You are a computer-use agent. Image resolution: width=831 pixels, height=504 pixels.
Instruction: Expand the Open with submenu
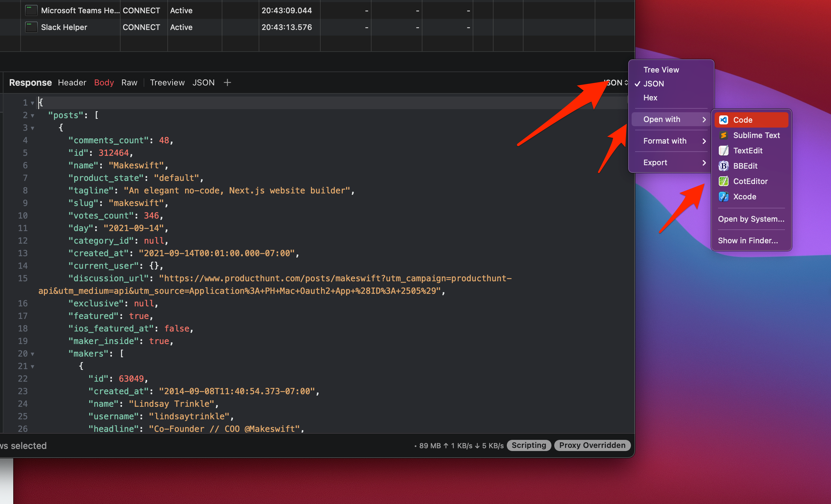671,119
